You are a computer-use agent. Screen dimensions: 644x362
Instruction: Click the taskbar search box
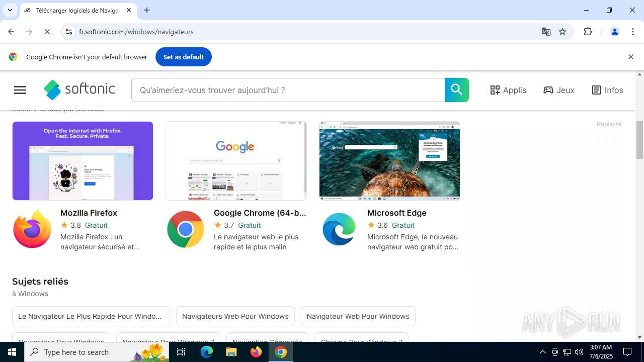pyautogui.click(x=97, y=352)
